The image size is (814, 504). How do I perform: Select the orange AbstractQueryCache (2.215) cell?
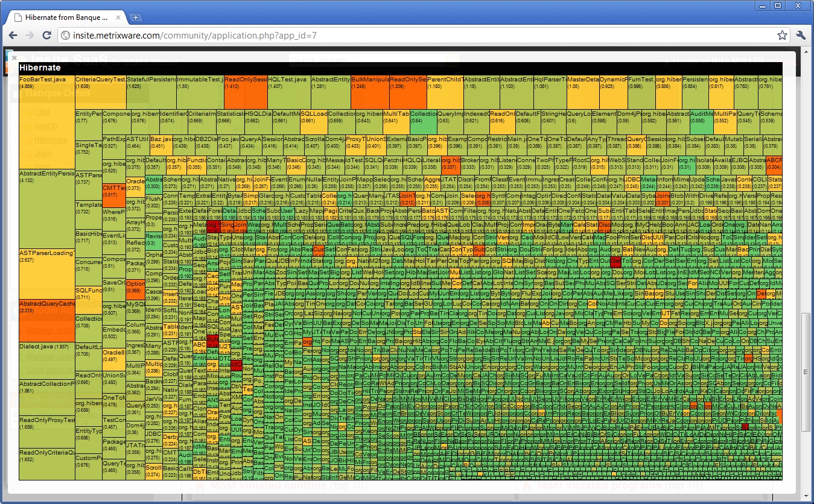tap(47, 321)
